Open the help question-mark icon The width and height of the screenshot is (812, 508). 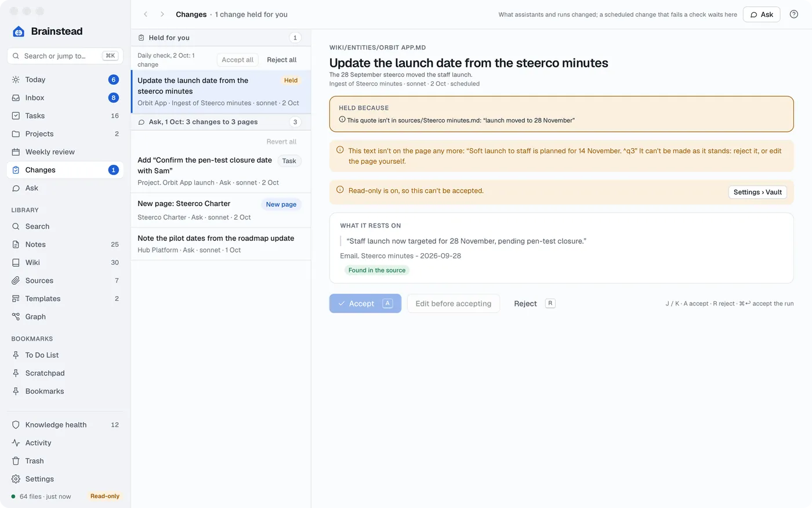(x=794, y=15)
